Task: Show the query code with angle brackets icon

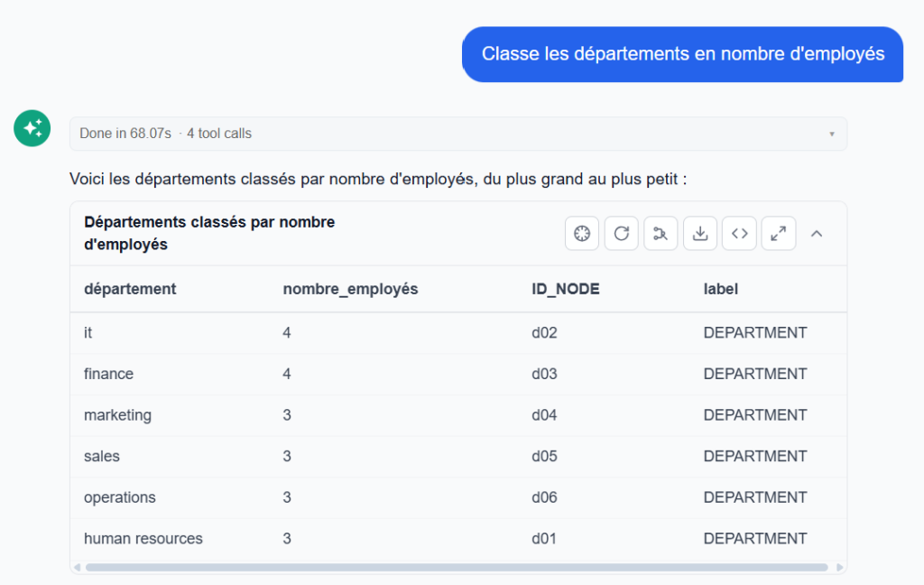Action: [740, 234]
